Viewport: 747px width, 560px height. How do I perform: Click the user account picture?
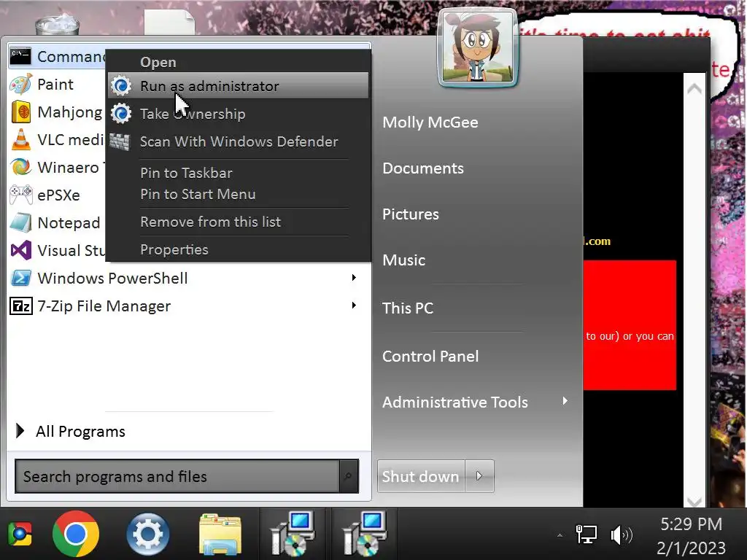point(477,49)
